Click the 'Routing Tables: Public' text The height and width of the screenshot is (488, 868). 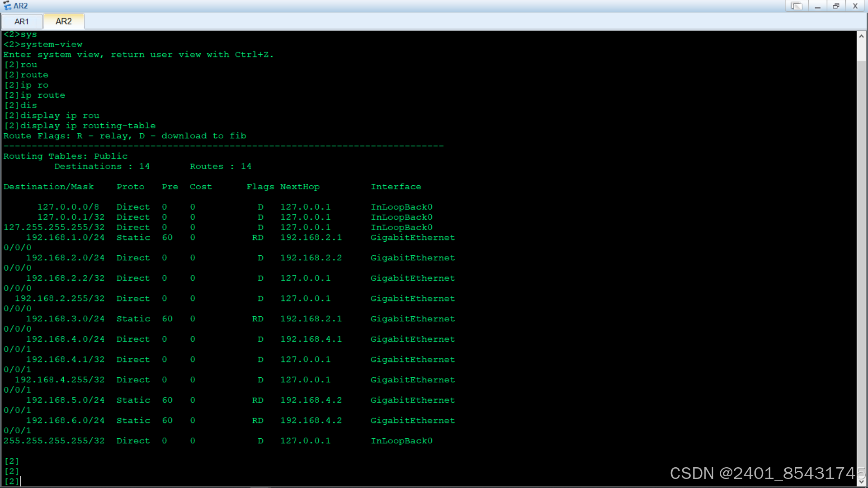(66, 156)
